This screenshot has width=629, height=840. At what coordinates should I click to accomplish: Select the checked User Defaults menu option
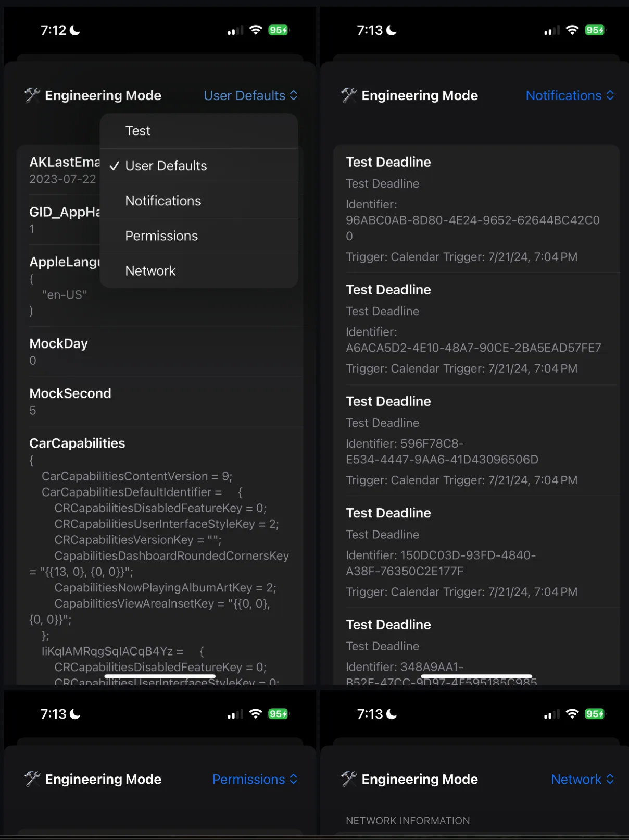[x=166, y=166]
